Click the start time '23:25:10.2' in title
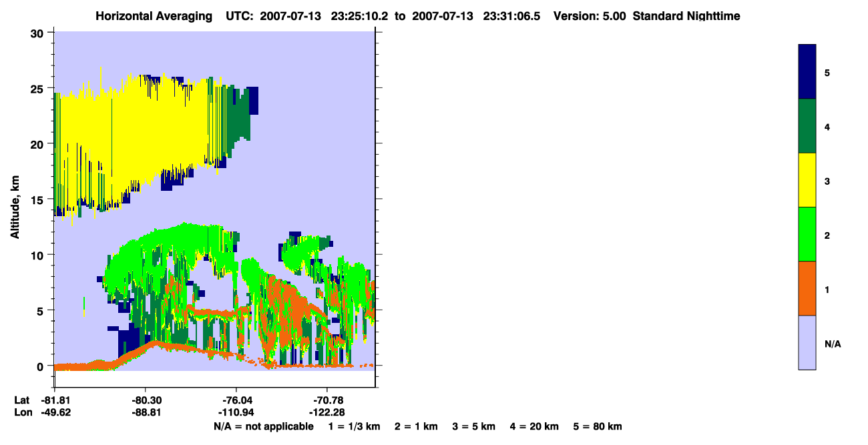The width and height of the screenshot is (868, 445). 359,16
